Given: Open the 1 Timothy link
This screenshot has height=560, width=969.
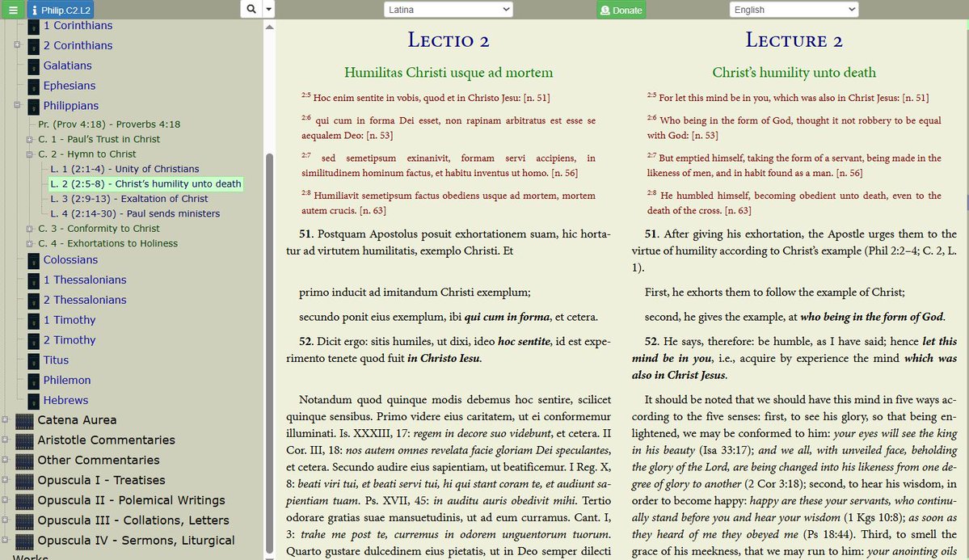Looking at the screenshot, I should 70,319.
